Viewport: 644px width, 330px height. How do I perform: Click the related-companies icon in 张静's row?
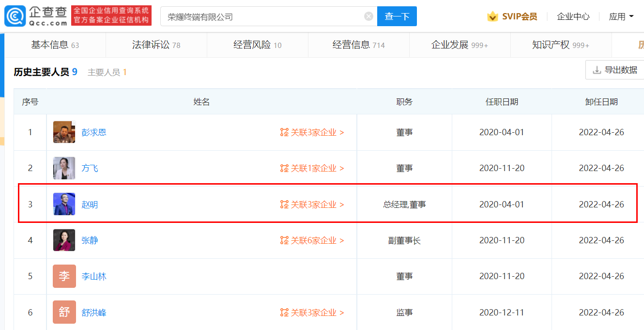(284, 240)
